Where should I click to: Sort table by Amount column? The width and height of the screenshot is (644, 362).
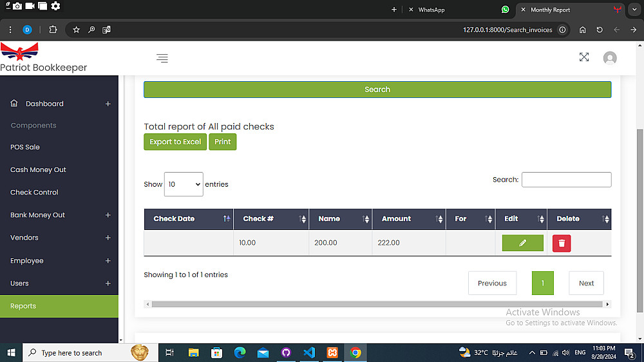pos(409,218)
